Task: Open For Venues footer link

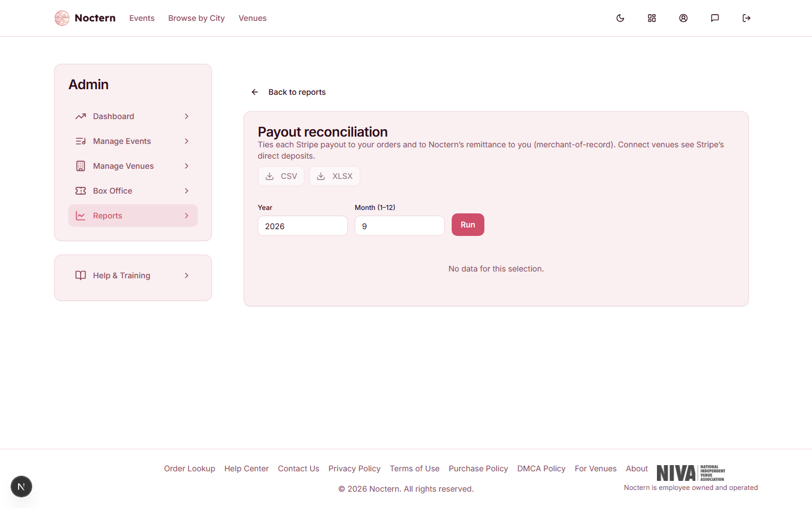Action: coord(595,468)
